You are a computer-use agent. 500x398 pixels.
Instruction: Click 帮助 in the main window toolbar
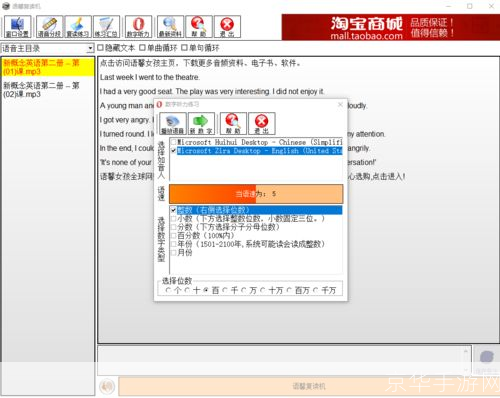199,27
